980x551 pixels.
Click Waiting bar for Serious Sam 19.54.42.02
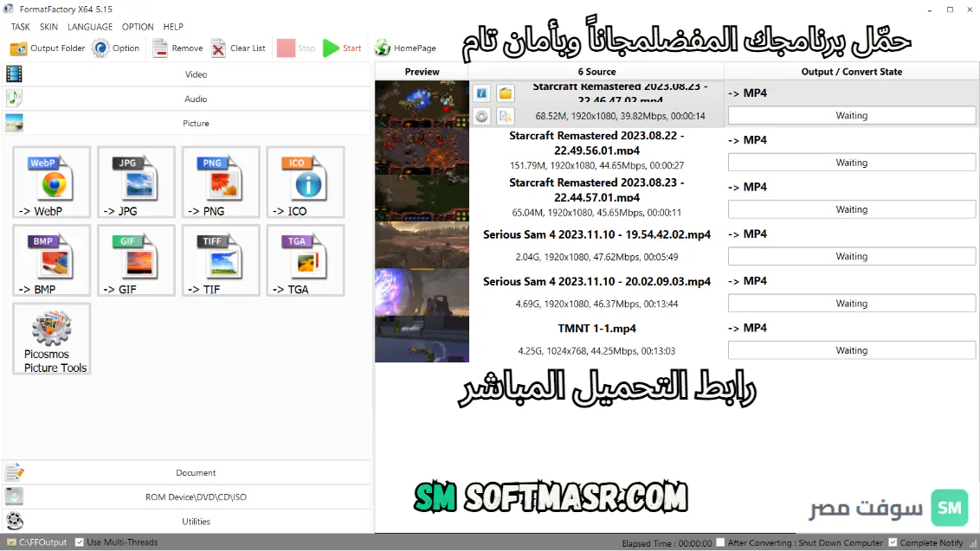[x=852, y=256]
